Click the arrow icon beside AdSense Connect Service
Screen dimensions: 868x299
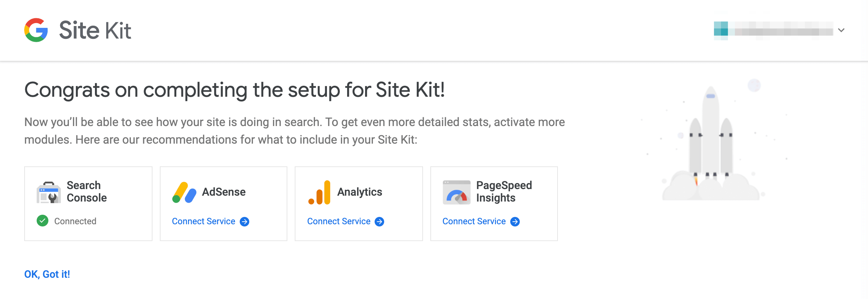point(244,222)
